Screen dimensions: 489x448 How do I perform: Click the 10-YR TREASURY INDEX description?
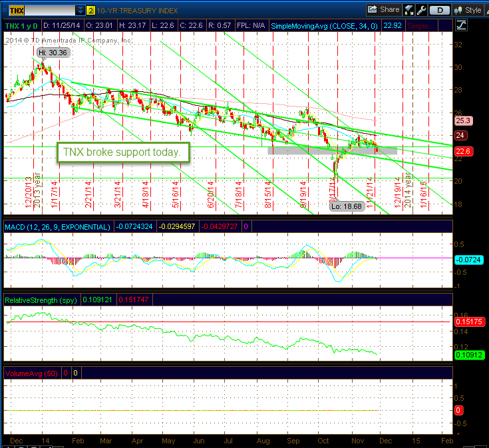(137, 11)
